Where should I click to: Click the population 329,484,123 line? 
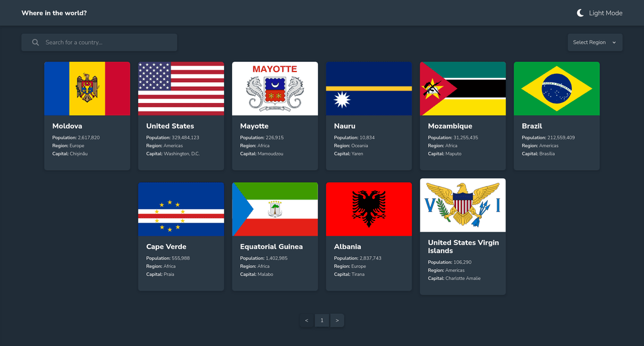pyautogui.click(x=172, y=138)
